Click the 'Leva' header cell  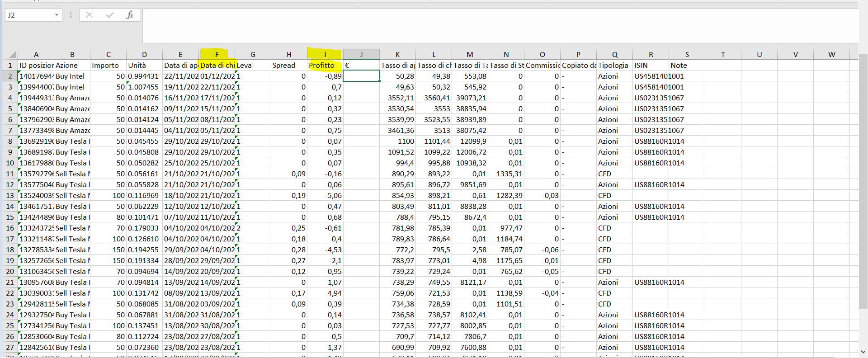point(253,65)
